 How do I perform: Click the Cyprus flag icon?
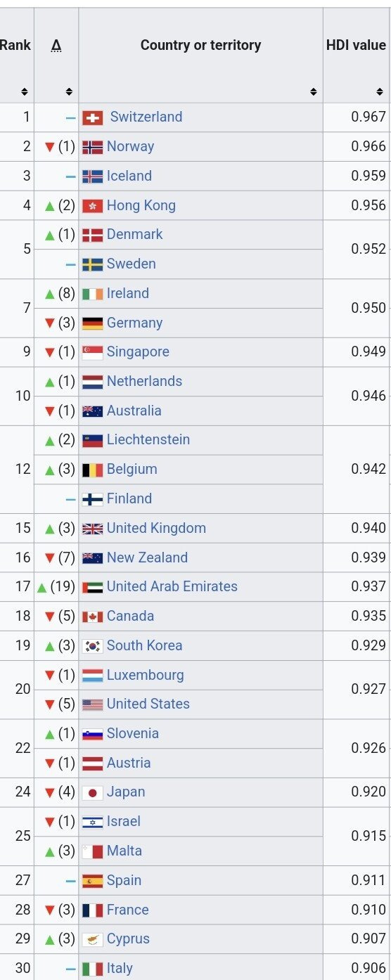click(93, 939)
